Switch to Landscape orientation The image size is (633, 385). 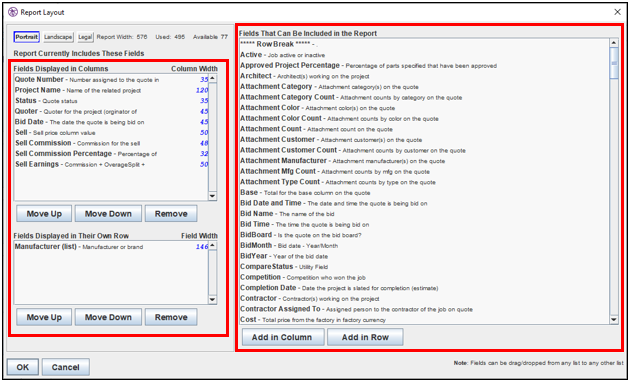58,37
